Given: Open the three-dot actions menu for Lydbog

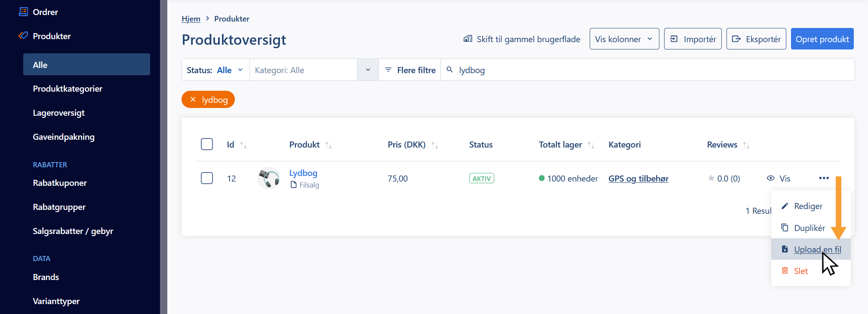Looking at the screenshot, I should point(824,178).
